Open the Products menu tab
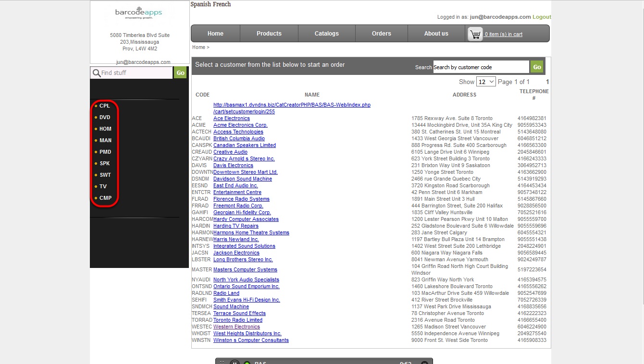Screen dimensions: 644x364 click(x=269, y=34)
